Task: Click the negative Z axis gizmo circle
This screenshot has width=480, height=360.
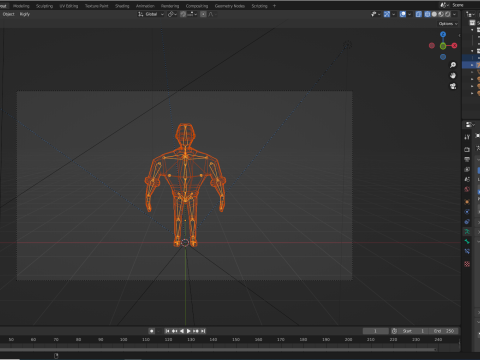Action: [443, 57]
